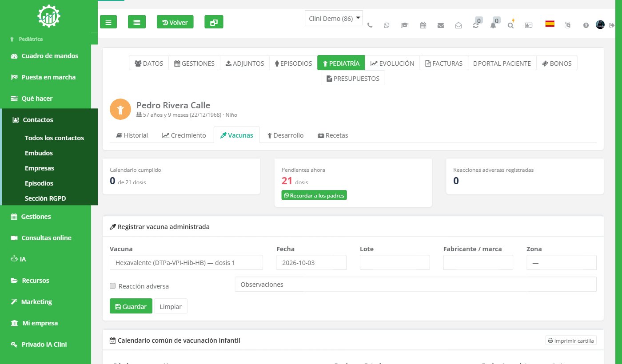Image resolution: width=622 pixels, height=364 pixels.
Task: Open the help question mark icon
Action: click(x=586, y=25)
